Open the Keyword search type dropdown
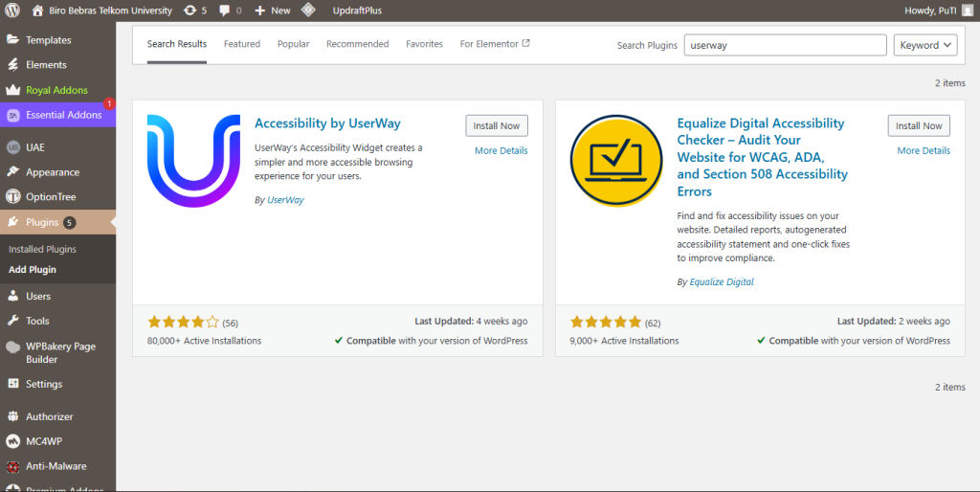 point(925,45)
